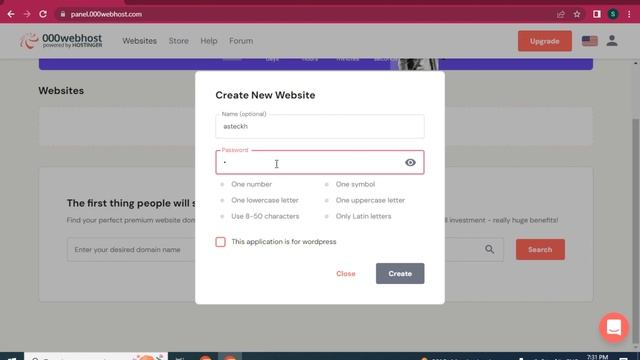This screenshot has width=640, height=360.
Task: Click the Upgrade button
Action: [544, 41]
